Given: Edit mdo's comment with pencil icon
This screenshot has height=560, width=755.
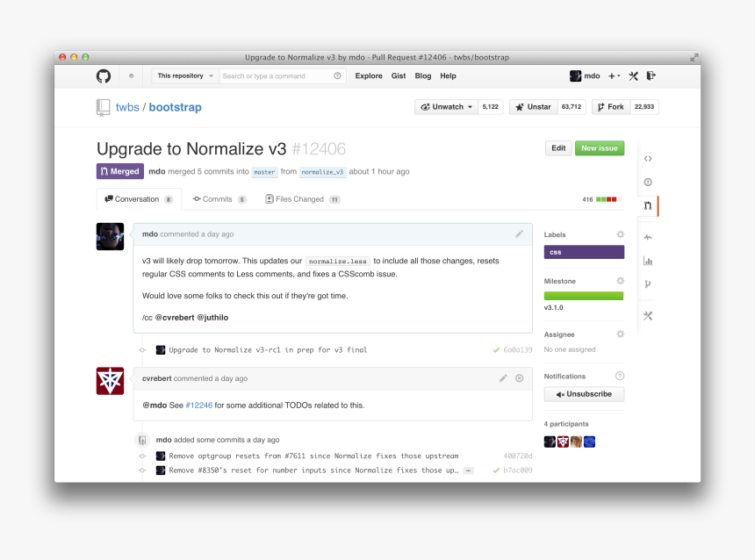Looking at the screenshot, I should 519,234.
